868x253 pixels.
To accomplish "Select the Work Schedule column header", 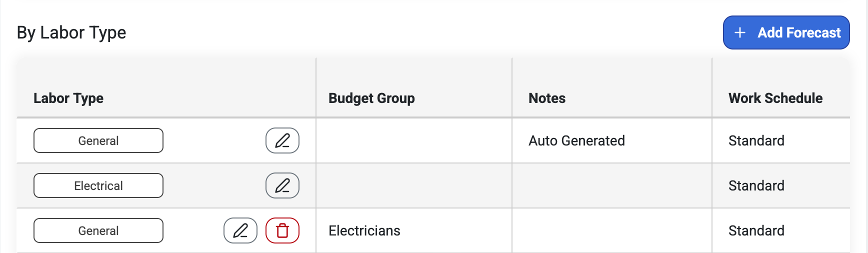I will pos(775,98).
